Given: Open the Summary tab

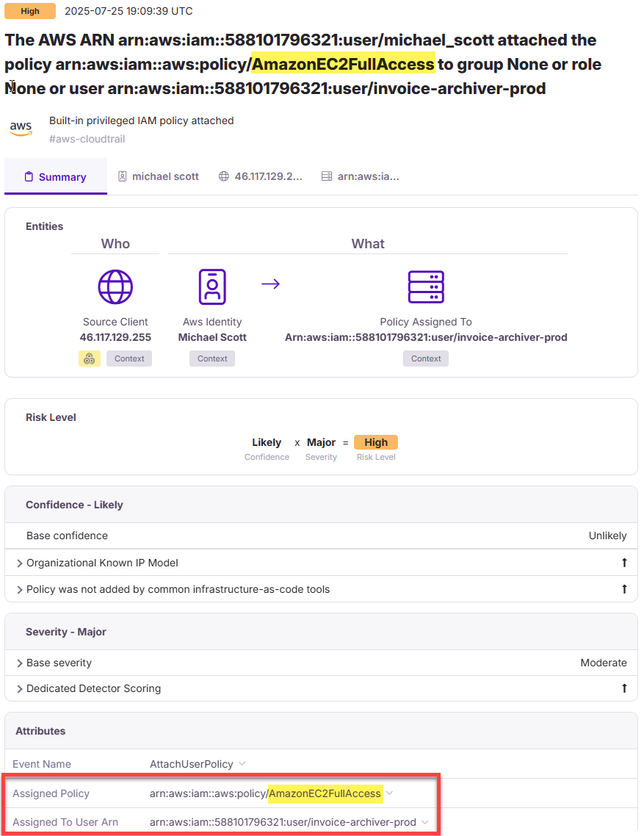Looking at the screenshot, I should [x=55, y=177].
